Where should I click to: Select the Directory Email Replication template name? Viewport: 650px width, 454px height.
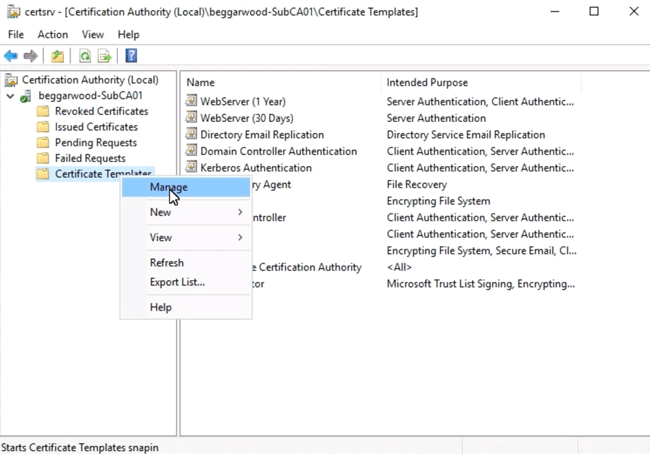[262, 135]
